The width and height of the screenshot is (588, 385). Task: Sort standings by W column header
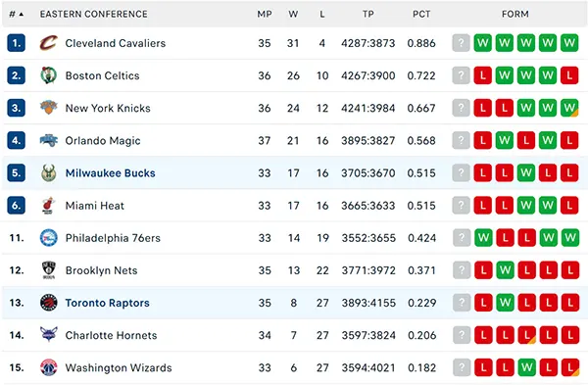[293, 14]
